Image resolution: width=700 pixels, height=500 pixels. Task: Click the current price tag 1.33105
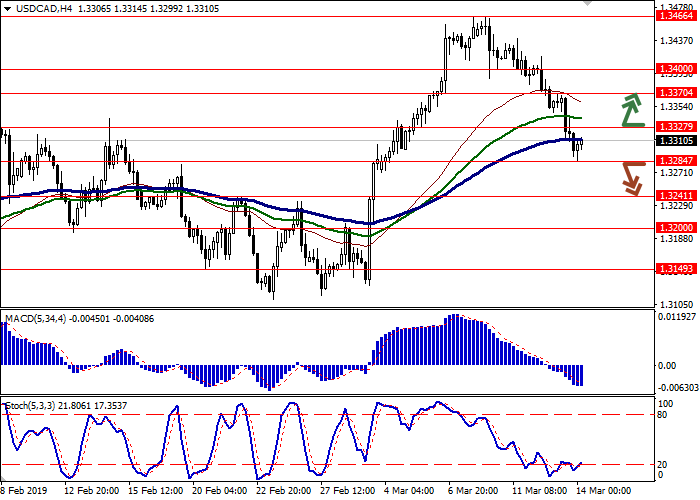coord(676,141)
